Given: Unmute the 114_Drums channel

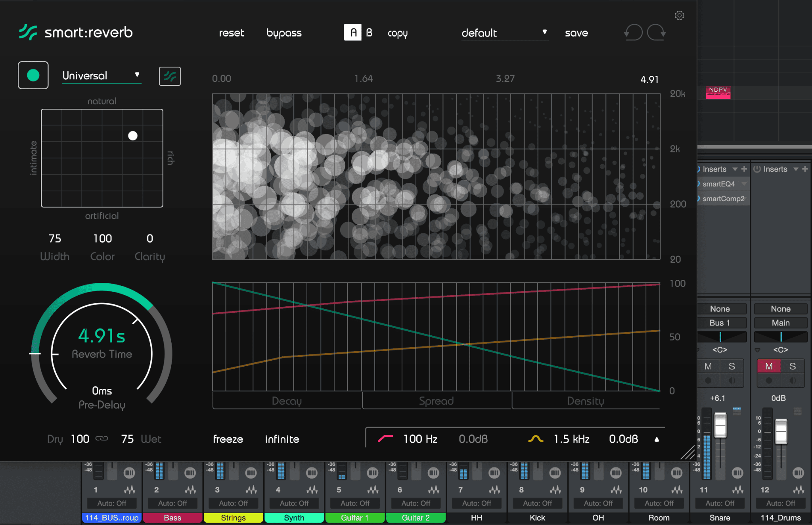Looking at the screenshot, I should pyautogui.click(x=769, y=366).
